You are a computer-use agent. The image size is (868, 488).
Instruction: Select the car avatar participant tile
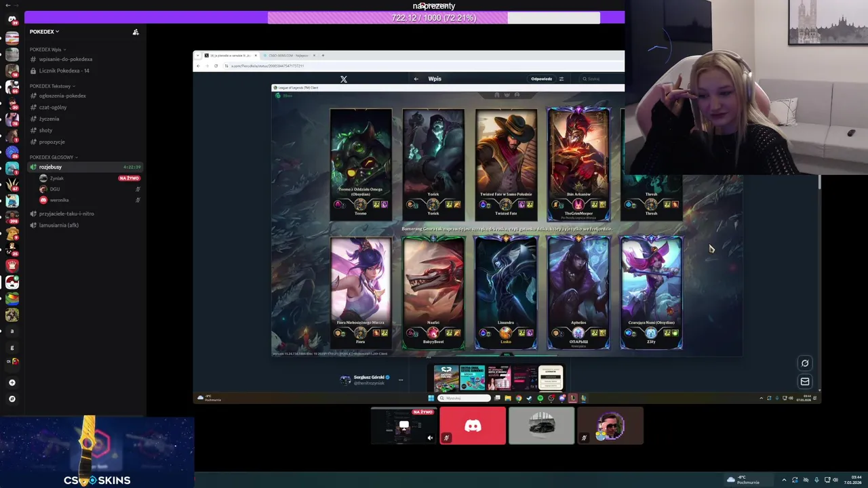[x=541, y=426]
